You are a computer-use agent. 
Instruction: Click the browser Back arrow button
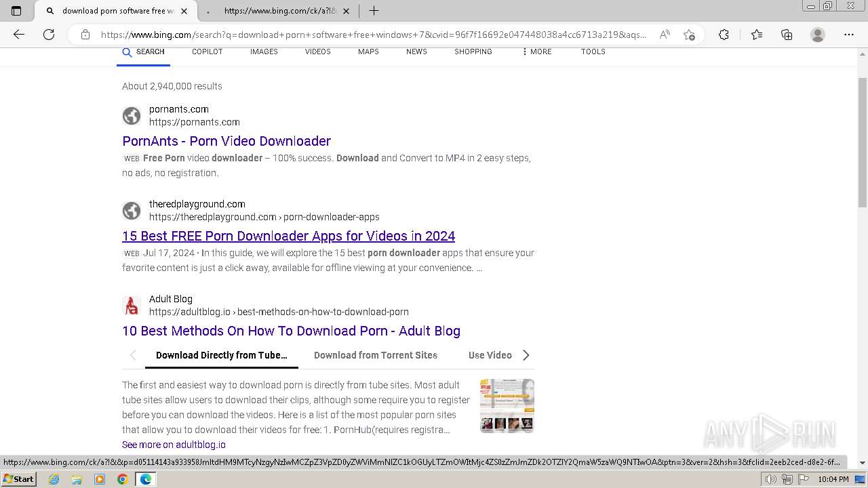click(19, 35)
